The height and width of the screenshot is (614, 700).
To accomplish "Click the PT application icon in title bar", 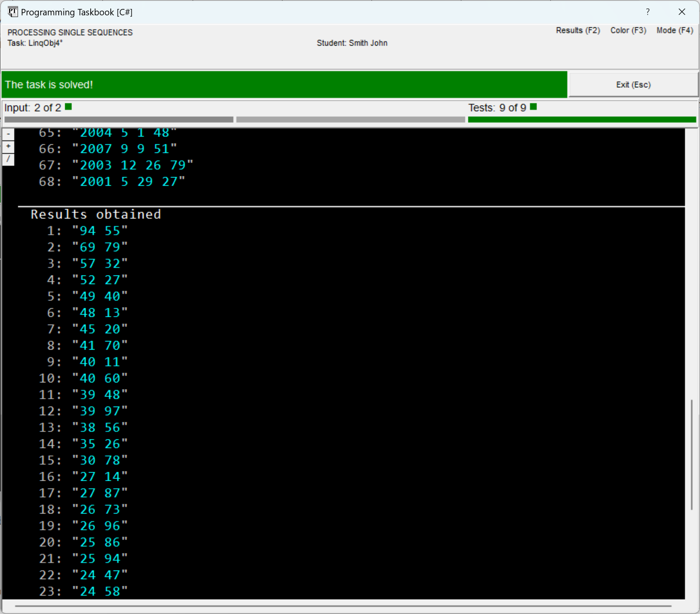I will pyautogui.click(x=13, y=12).
